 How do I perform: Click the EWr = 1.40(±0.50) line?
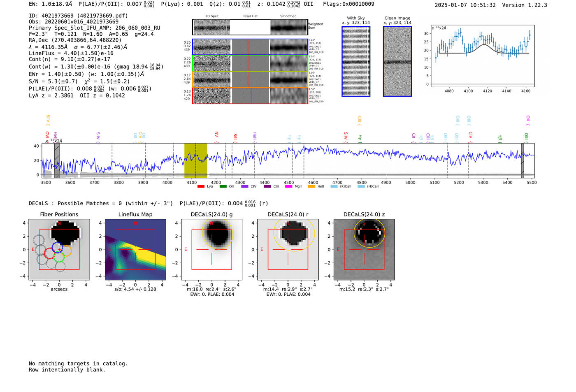click(x=86, y=74)
